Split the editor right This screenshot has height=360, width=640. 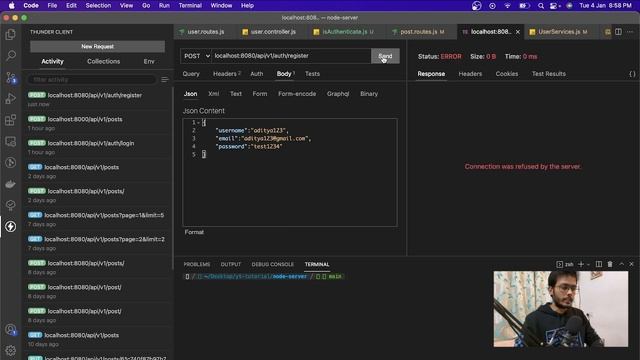point(618,32)
